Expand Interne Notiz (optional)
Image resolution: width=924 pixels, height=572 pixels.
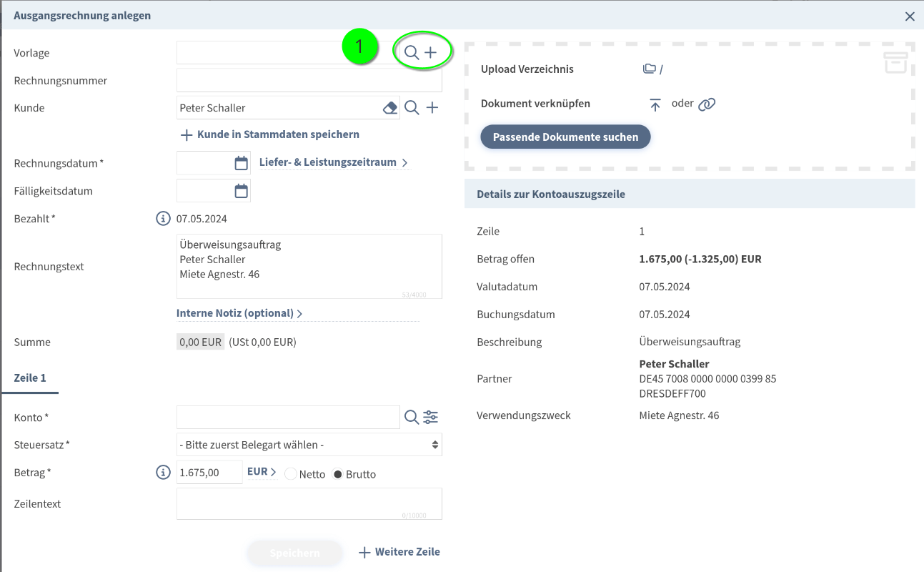[239, 313]
